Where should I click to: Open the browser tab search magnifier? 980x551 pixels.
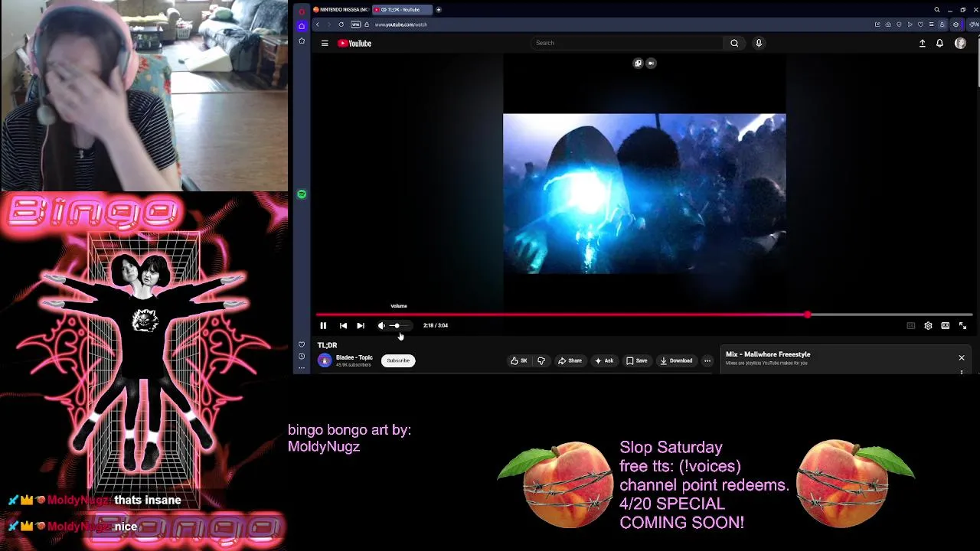click(x=936, y=10)
